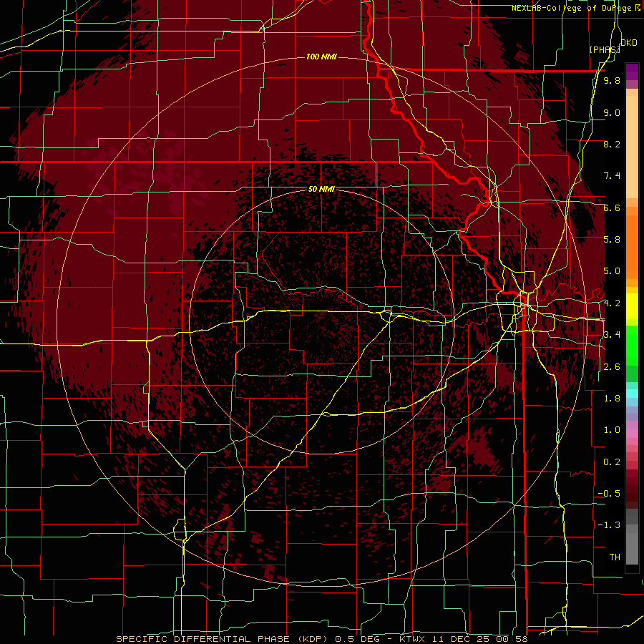
Task: Click the "50 NMI" range ring label
Action: coord(321,190)
